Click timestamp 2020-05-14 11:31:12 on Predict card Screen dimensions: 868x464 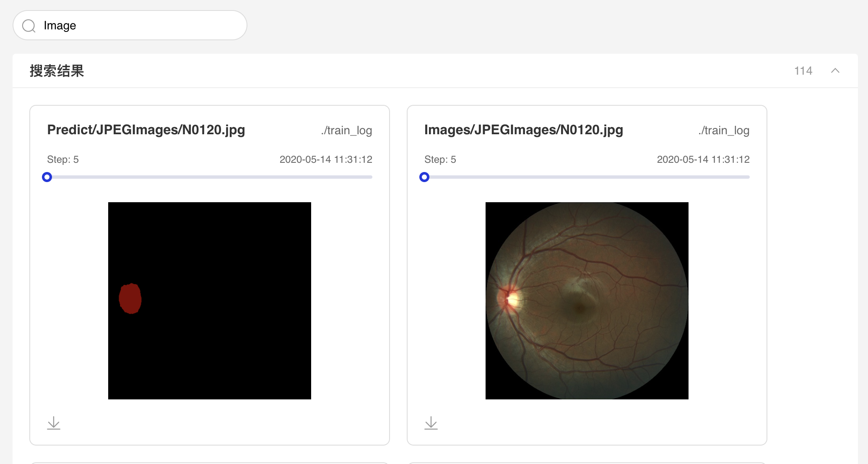[326, 159]
